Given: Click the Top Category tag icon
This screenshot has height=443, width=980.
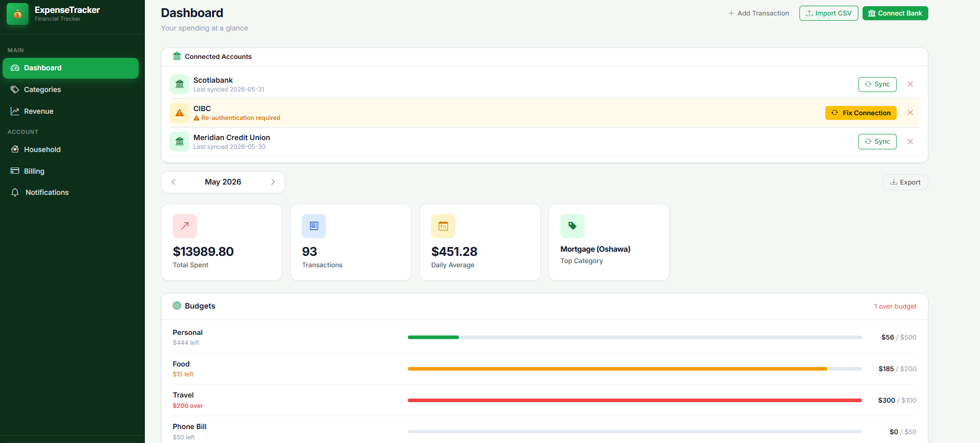Looking at the screenshot, I should click(572, 226).
